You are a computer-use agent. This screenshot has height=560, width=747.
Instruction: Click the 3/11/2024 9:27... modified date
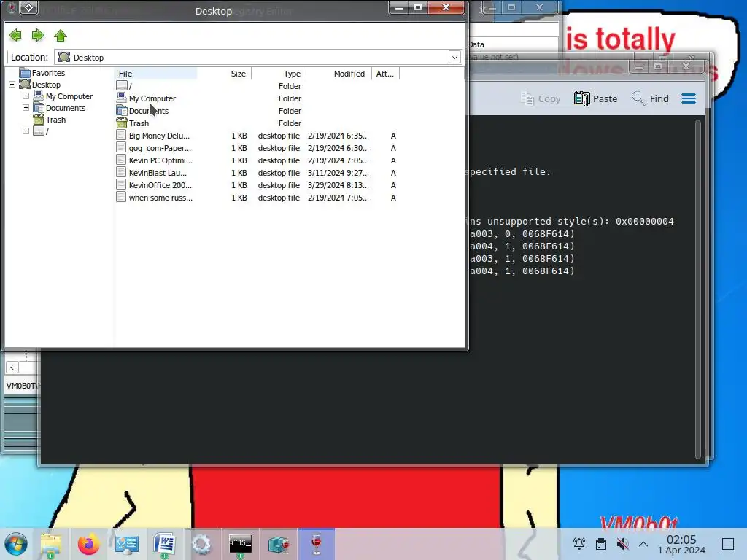point(338,173)
